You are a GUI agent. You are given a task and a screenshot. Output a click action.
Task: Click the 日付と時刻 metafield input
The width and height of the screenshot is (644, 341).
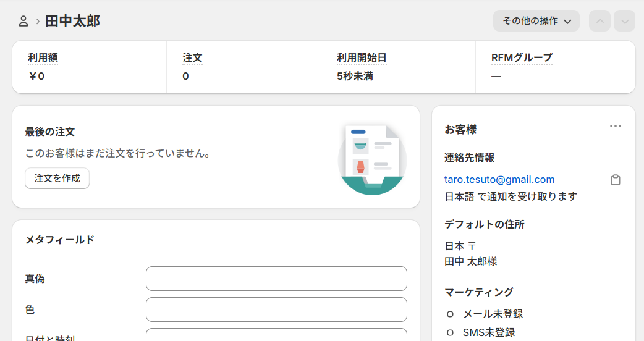pyautogui.click(x=276, y=334)
